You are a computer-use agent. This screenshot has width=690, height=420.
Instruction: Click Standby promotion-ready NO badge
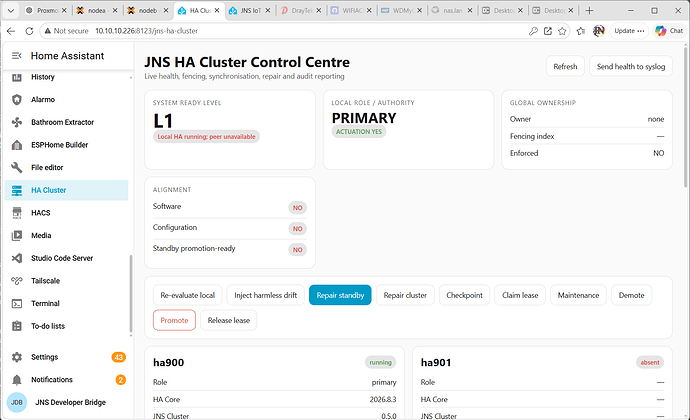(x=297, y=250)
